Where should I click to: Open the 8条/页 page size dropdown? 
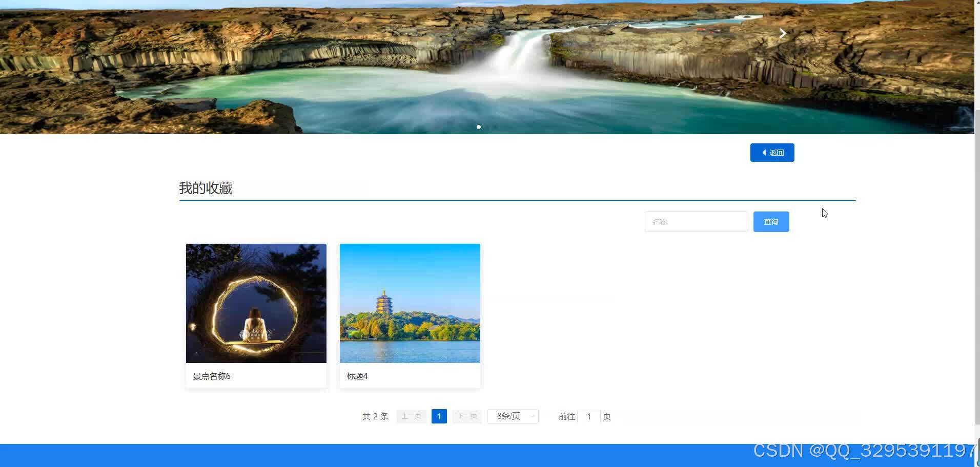click(513, 416)
